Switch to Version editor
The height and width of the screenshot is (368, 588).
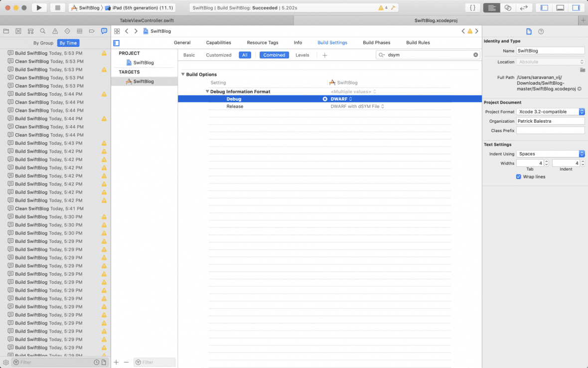(x=524, y=7)
